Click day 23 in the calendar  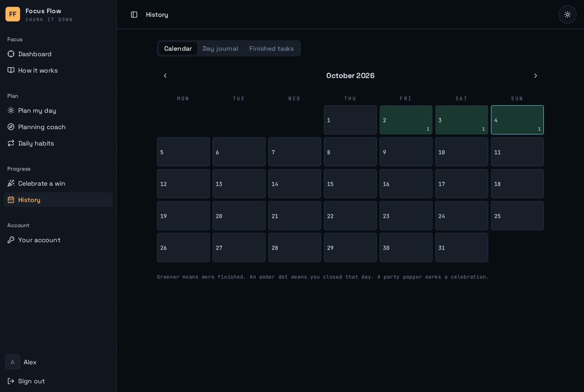click(406, 216)
